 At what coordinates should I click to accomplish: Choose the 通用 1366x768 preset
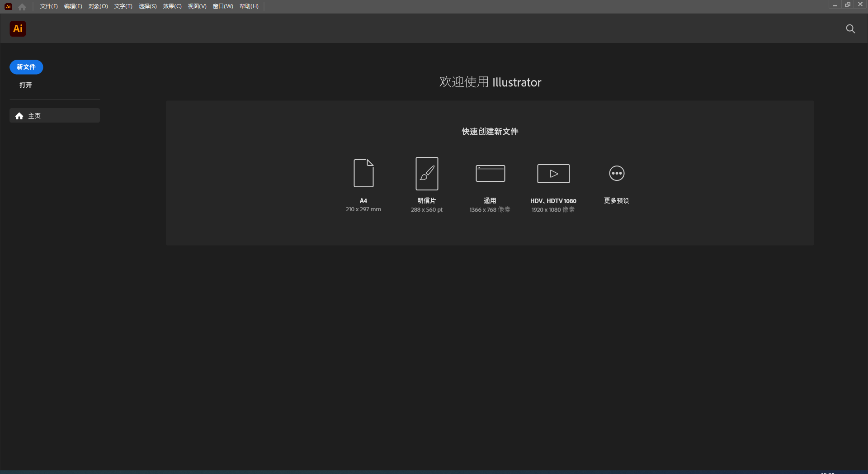tap(490, 173)
